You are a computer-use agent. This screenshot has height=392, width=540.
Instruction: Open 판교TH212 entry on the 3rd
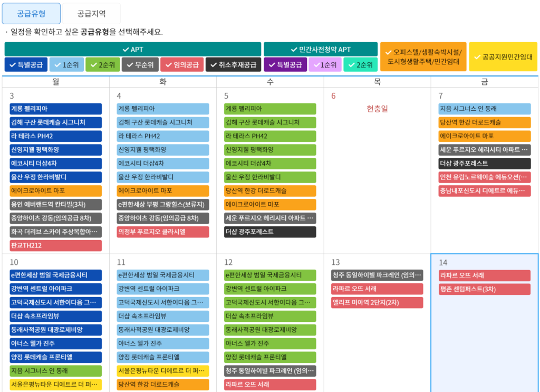tap(56, 246)
